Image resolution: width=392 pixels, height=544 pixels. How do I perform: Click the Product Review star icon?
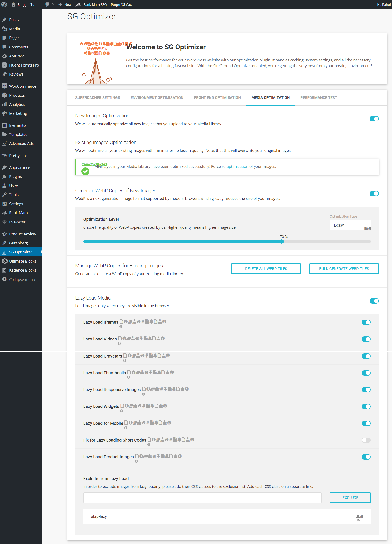coord(4,234)
